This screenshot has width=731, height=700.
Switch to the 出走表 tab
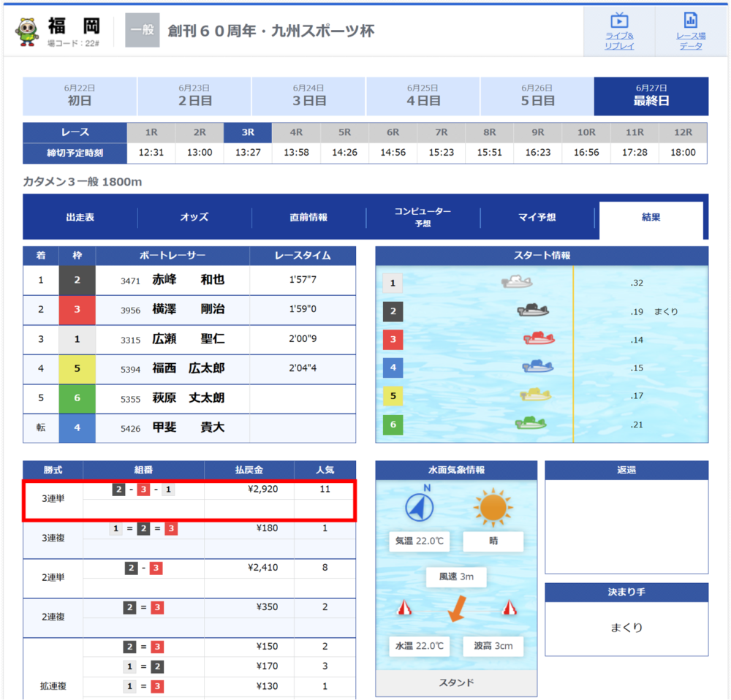coord(80,217)
